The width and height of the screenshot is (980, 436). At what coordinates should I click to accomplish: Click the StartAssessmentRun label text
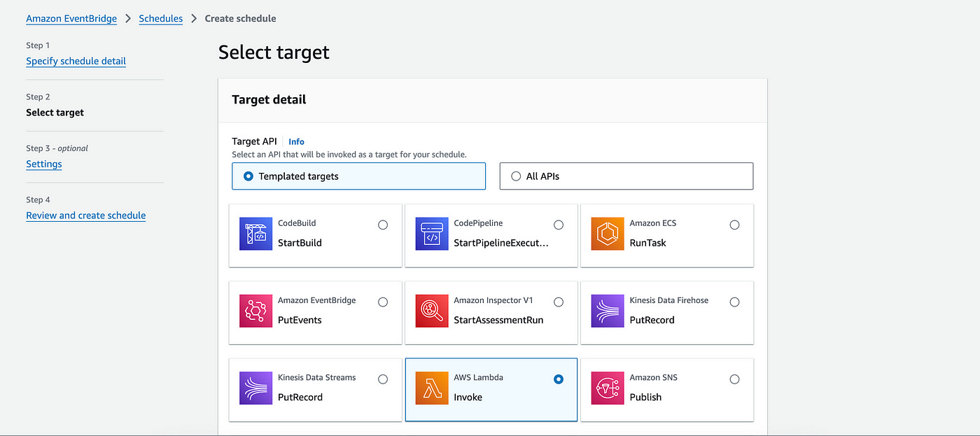coord(498,320)
